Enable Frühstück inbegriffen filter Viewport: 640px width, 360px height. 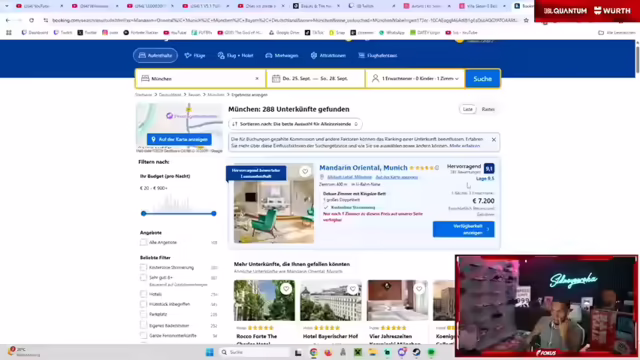click(x=143, y=304)
